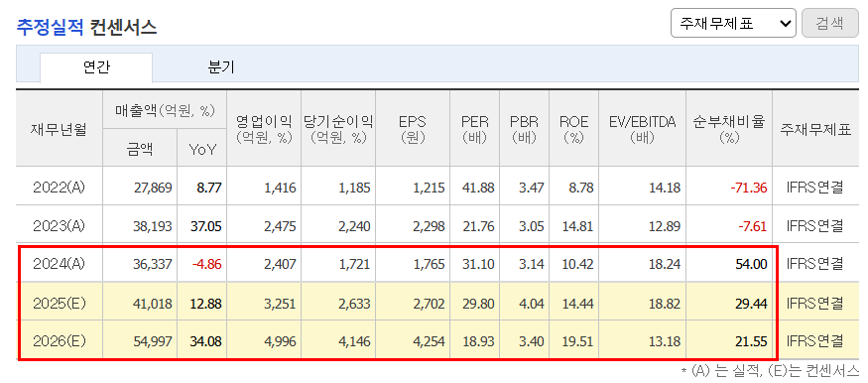868x383 pixels.
Task: Click revenue value 41,018
Action: click(153, 304)
